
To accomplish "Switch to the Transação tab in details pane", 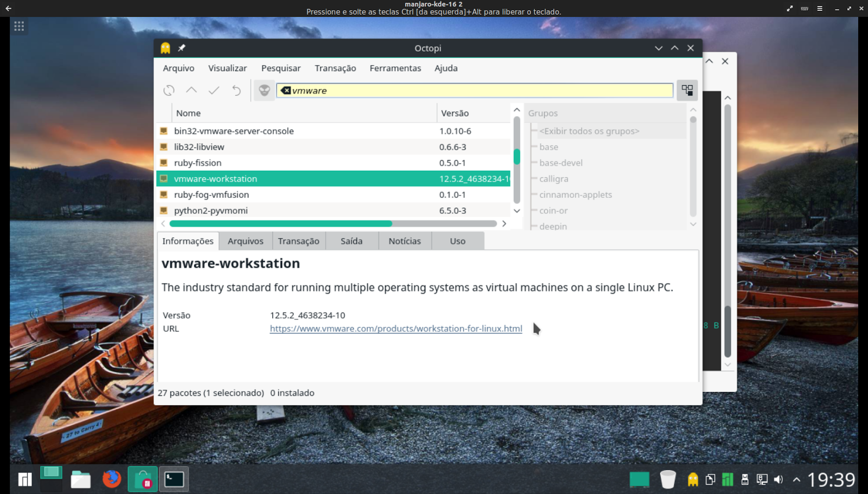I will pyautogui.click(x=299, y=241).
